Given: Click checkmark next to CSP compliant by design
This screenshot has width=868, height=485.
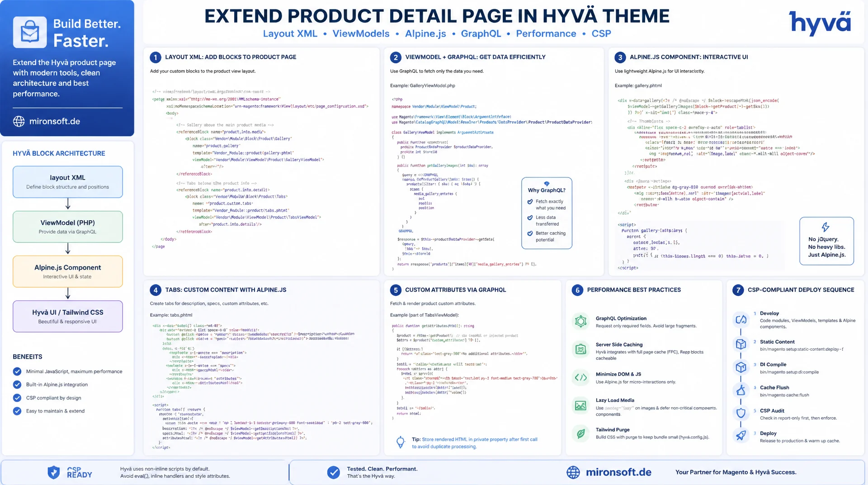Looking at the screenshot, I should click(x=17, y=398).
